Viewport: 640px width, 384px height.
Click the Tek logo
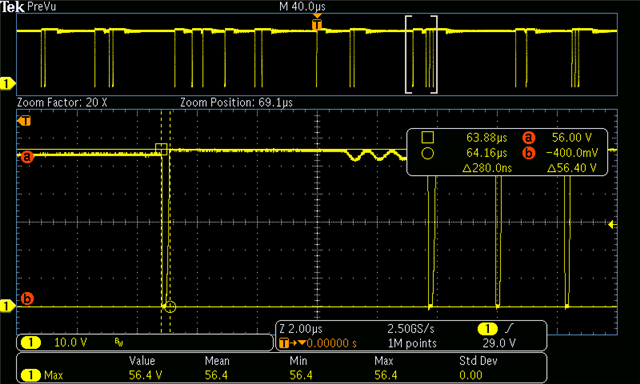[x=12, y=7]
